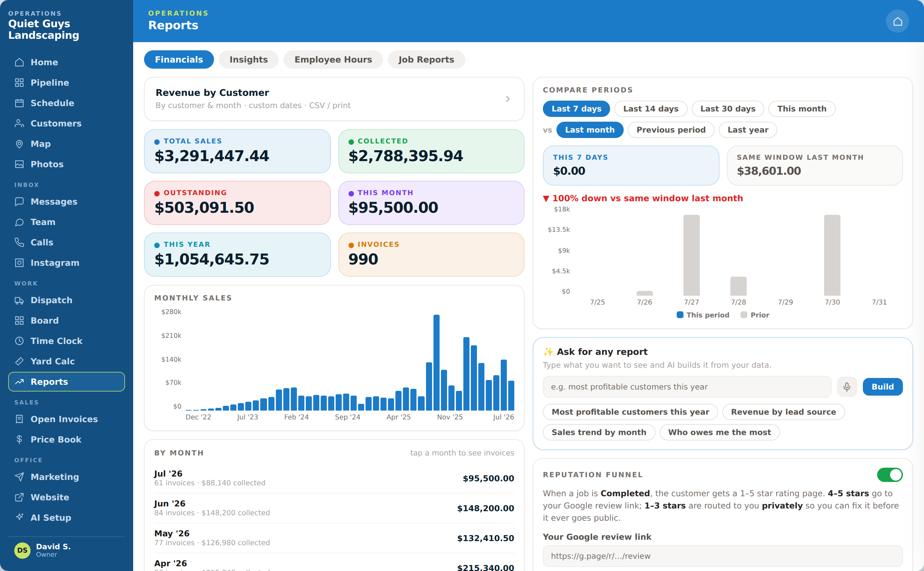Image resolution: width=924 pixels, height=571 pixels.
Task: Click the 7/30 prior bar in compare chart
Action: click(832, 255)
